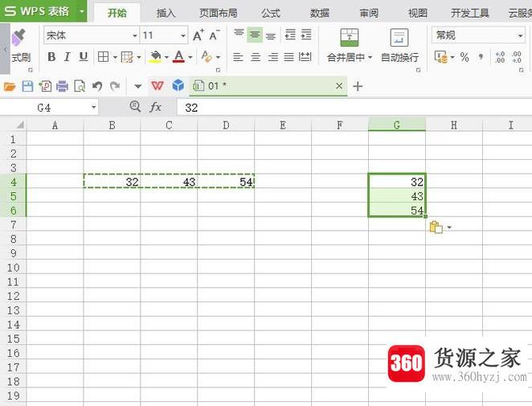The height and width of the screenshot is (406, 532).
Task: Expand the fill color dropdown arrow
Action: [166, 57]
